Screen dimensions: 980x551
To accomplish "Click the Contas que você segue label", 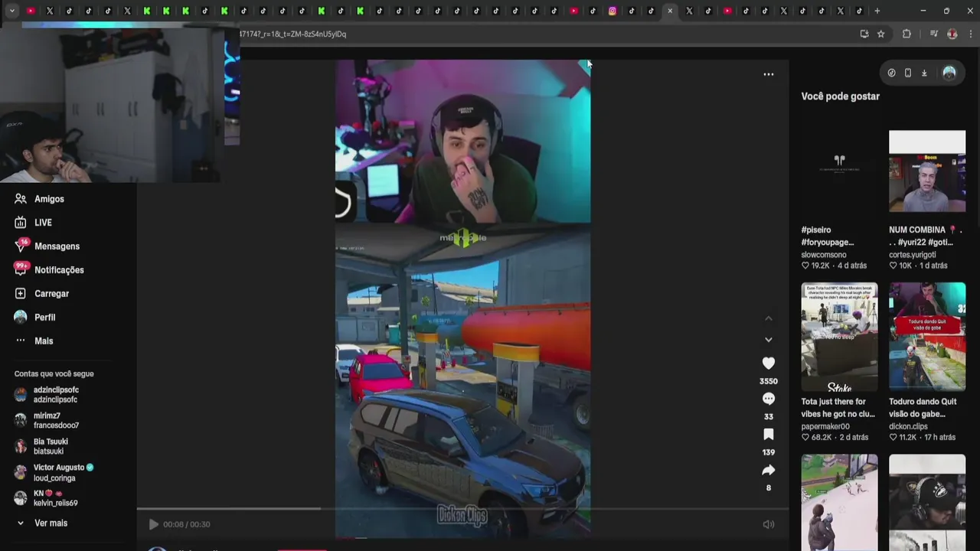I will click(54, 374).
